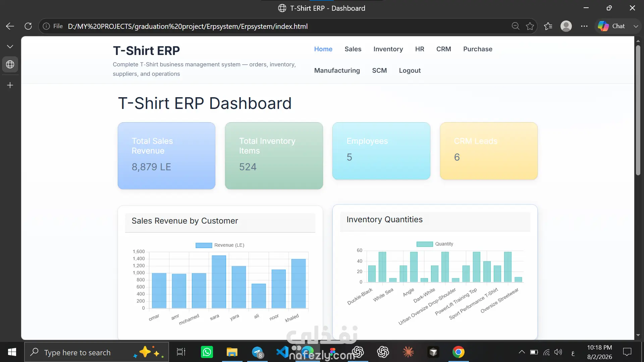Viewport: 644px width, 362px height.
Task: Go back with the browser back arrow
Action: pyautogui.click(x=10, y=26)
